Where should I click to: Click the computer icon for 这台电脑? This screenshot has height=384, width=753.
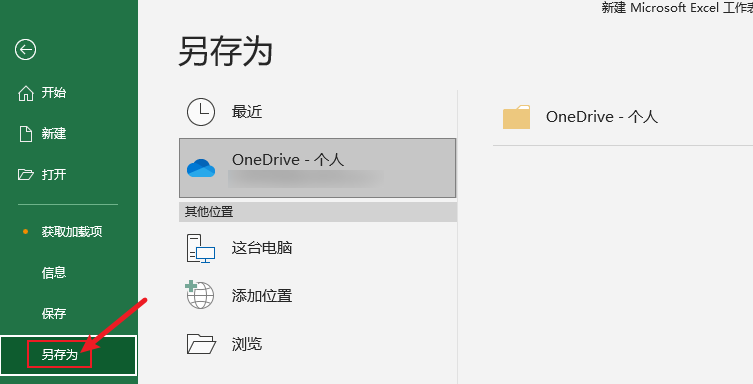click(200, 248)
